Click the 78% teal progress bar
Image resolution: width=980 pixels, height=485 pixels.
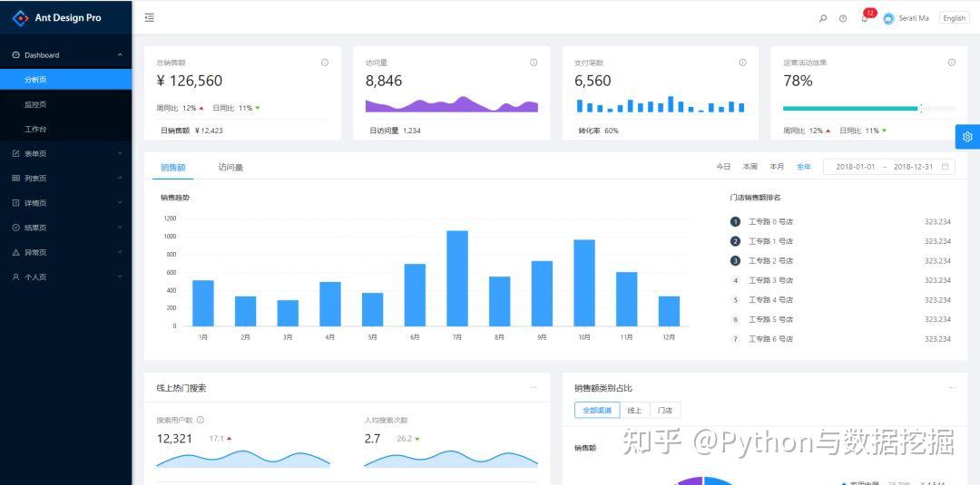click(x=850, y=109)
